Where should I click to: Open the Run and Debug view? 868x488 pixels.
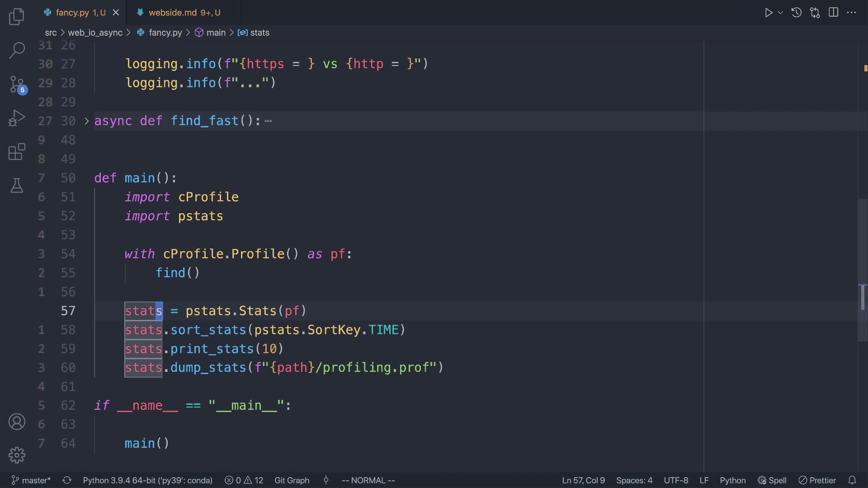coord(17,118)
